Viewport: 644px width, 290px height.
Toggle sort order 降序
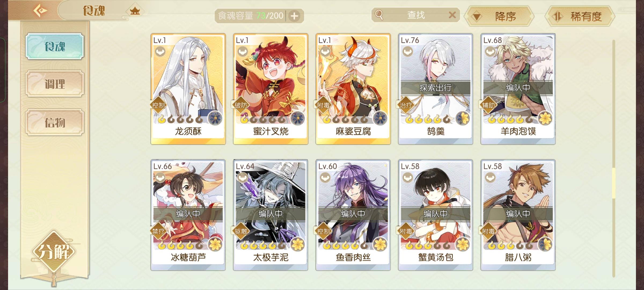tap(499, 16)
